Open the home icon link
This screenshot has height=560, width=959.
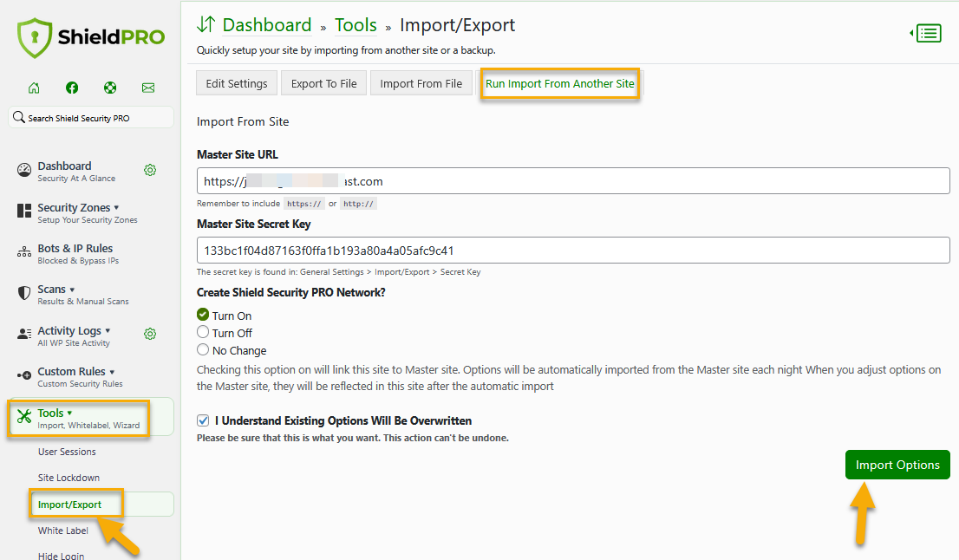34,88
